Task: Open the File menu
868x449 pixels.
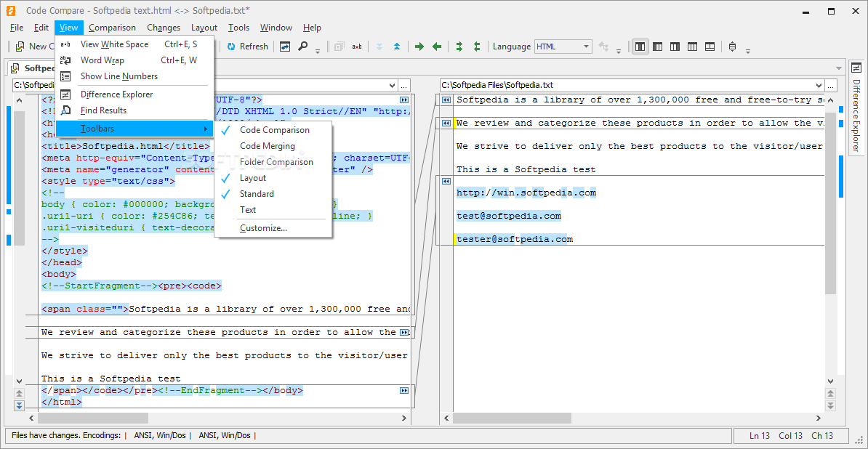Action: [17, 28]
